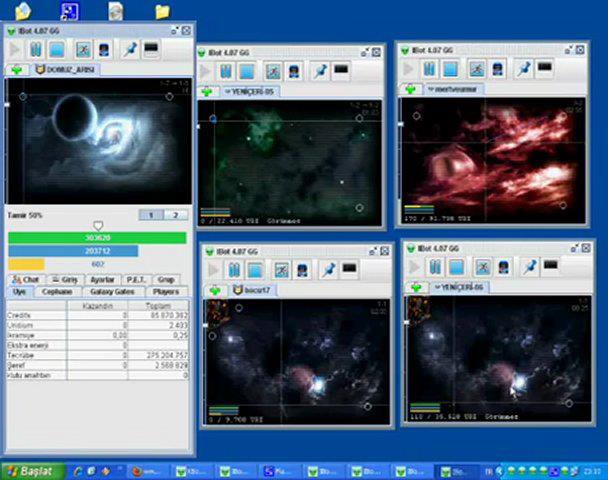608x480 pixels.
Task: Click the green nebula map in YENİÇERİ-05 window
Action: point(290,163)
